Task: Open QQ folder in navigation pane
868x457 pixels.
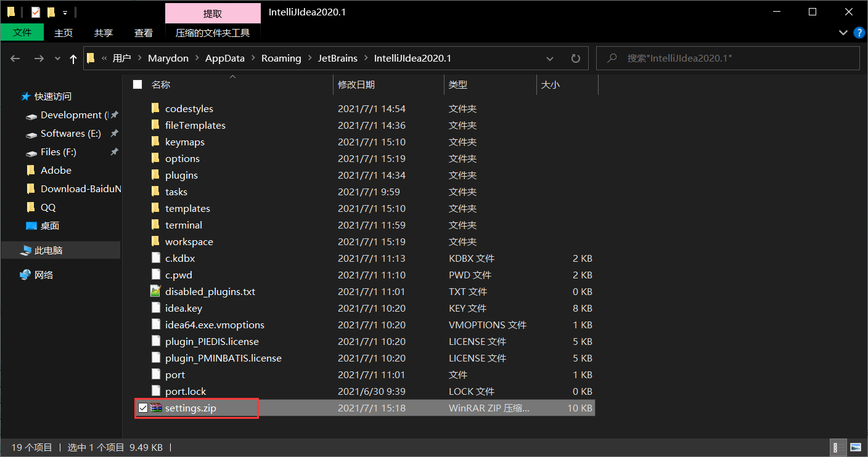Action: 48,208
